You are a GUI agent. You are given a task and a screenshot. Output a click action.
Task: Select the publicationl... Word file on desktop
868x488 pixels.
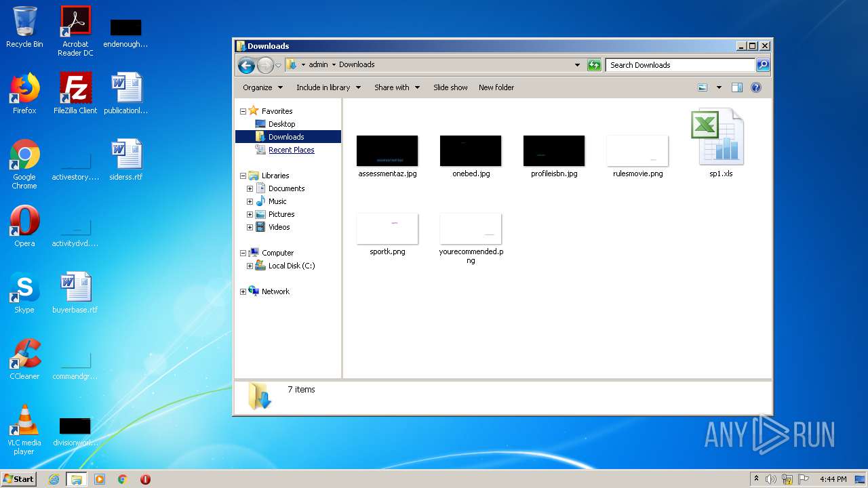coord(126,94)
